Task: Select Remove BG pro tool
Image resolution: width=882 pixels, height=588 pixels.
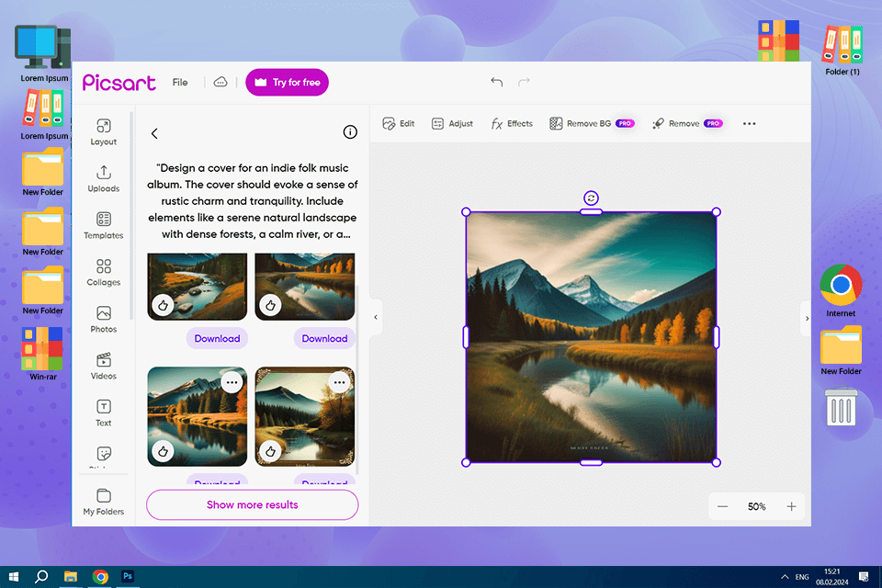Action: [592, 124]
